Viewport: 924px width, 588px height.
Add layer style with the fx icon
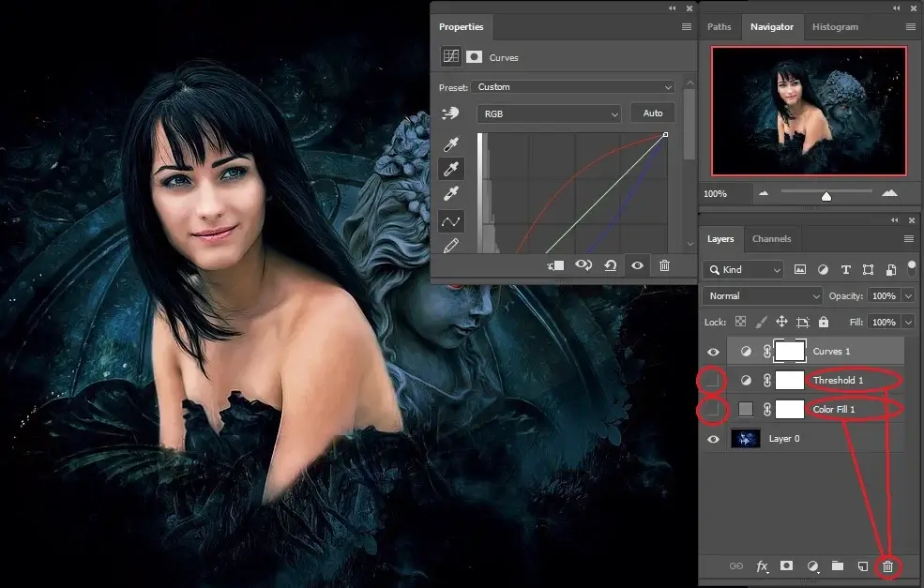762,566
